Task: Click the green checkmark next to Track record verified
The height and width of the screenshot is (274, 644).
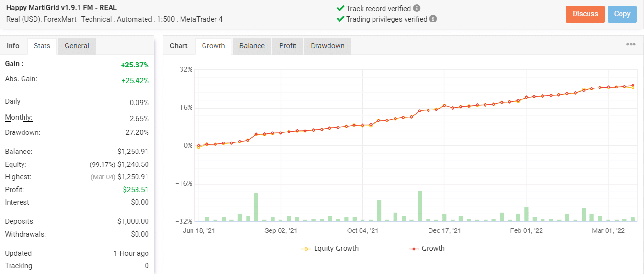Action: (340, 8)
